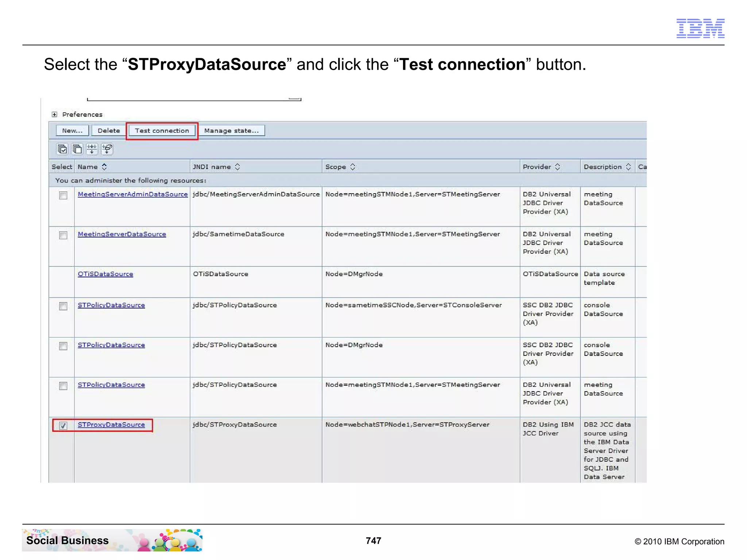Viewport: 747px width, 560px height.
Task: Open STPolicyDataSource link with console DMgrNode scope
Action: pyautogui.click(x=111, y=345)
